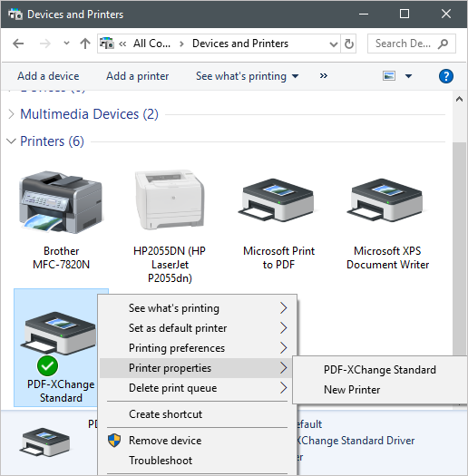Expand the address path chevrons
Viewport: 468px width, 476px height.
click(x=122, y=44)
